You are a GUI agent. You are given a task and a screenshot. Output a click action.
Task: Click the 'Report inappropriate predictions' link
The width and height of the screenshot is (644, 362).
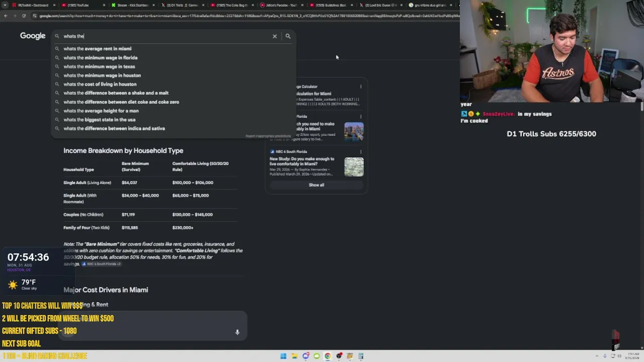point(268,136)
